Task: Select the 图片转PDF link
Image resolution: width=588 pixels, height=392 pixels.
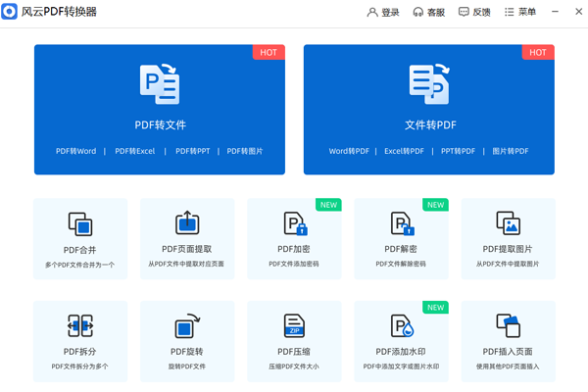Action: (510, 151)
